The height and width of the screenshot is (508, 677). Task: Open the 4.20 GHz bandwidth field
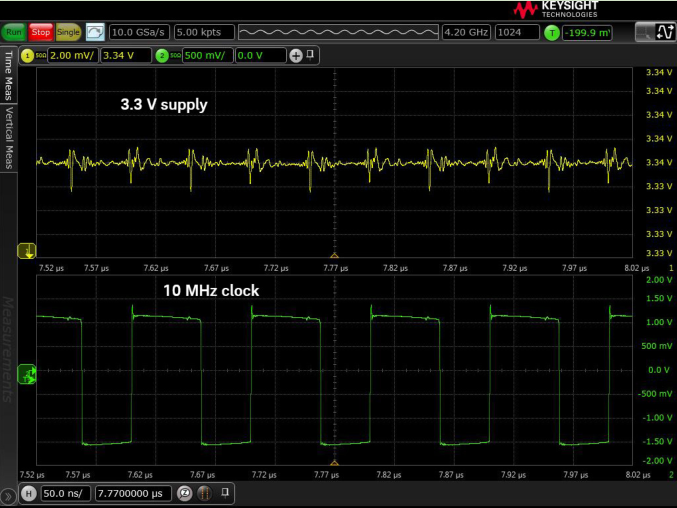coord(466,32)
